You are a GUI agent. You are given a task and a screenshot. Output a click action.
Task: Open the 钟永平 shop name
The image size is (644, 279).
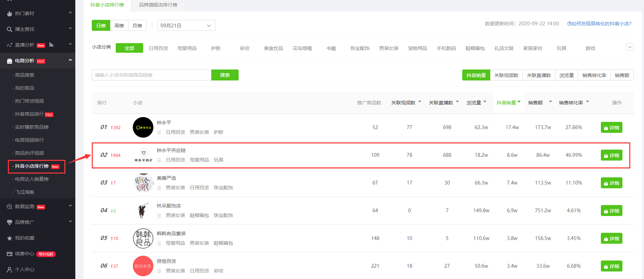164,123
